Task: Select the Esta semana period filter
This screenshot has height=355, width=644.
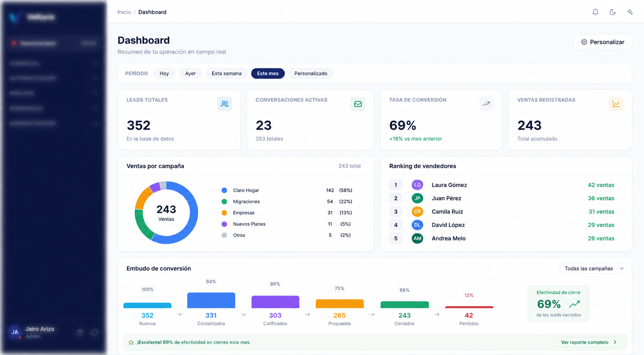Action: [x=227, y=74]
